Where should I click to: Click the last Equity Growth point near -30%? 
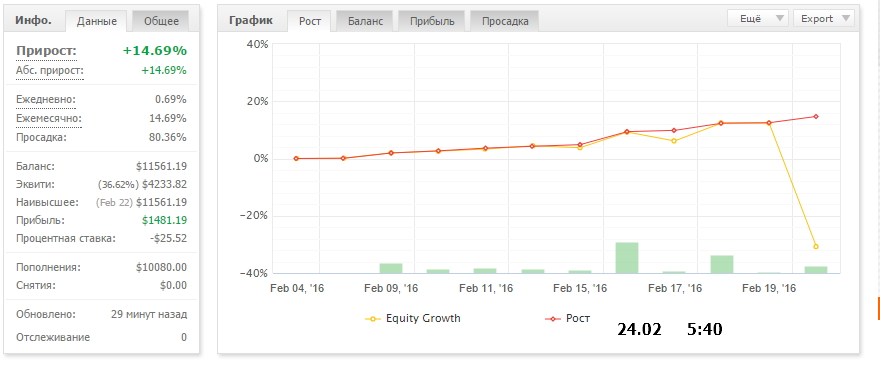click(x=816, y=247)
